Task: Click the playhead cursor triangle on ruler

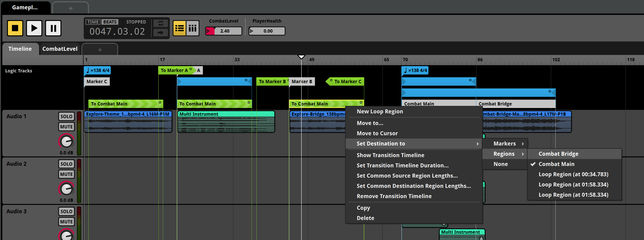Action: click(301, 57)
